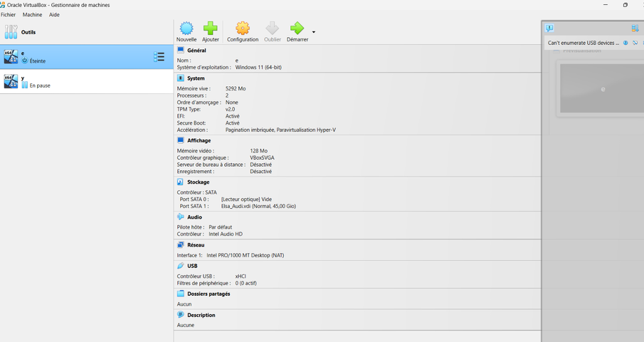Click 'Aucune' under Description
This screenshot has height=342, width=644.
pyautogui.click(x=186, y=325)
